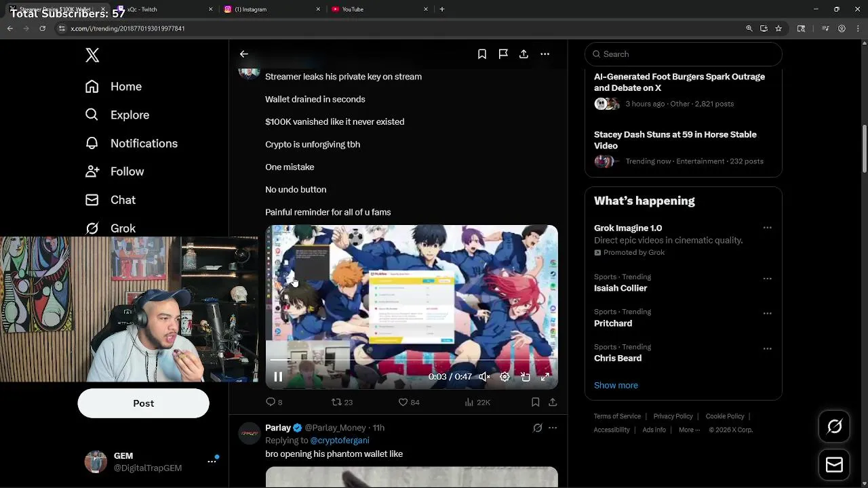The image size is (868, 488).
Task: Expand the footer More menu
Action: click(x=689, y=430)
